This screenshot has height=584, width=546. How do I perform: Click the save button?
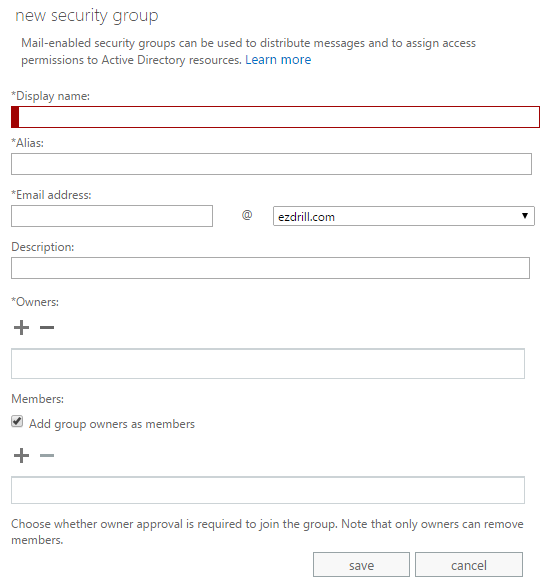click(361, 565)
